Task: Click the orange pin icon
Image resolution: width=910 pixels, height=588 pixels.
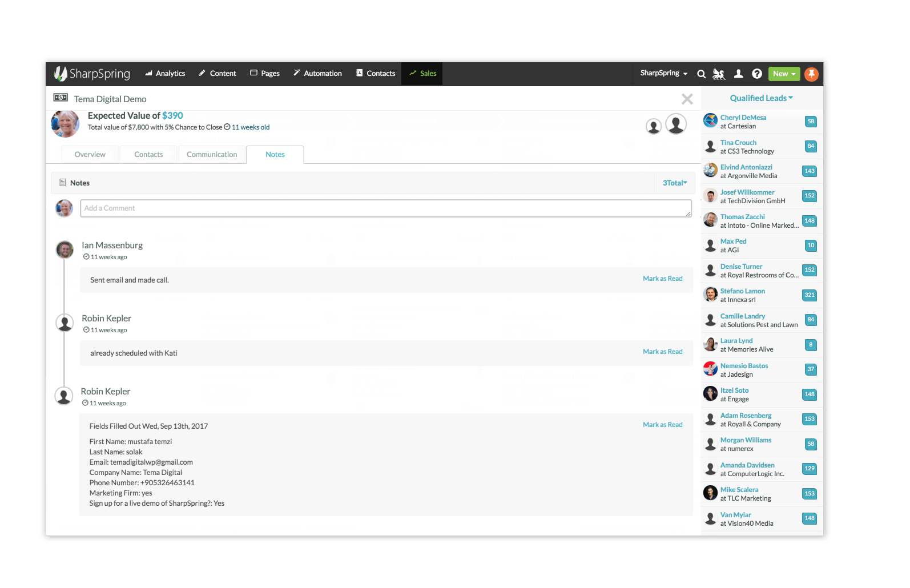Action: coord(811,74)
